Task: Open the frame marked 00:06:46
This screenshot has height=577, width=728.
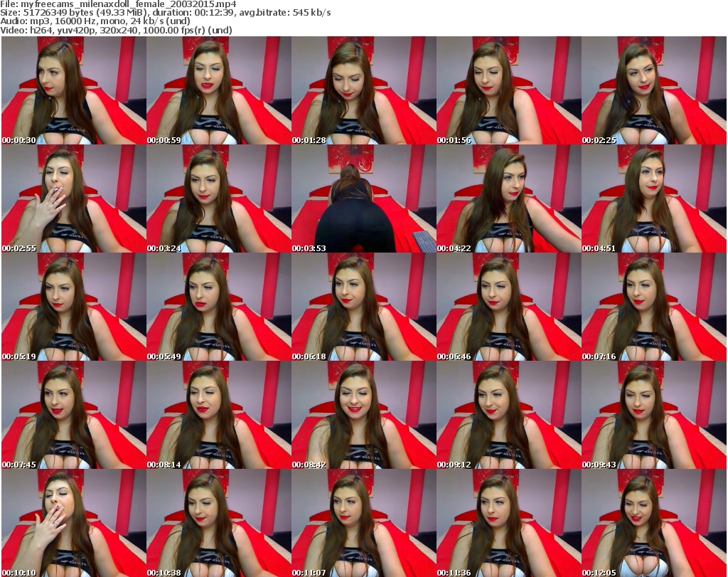Action: [x=509, y=307]
